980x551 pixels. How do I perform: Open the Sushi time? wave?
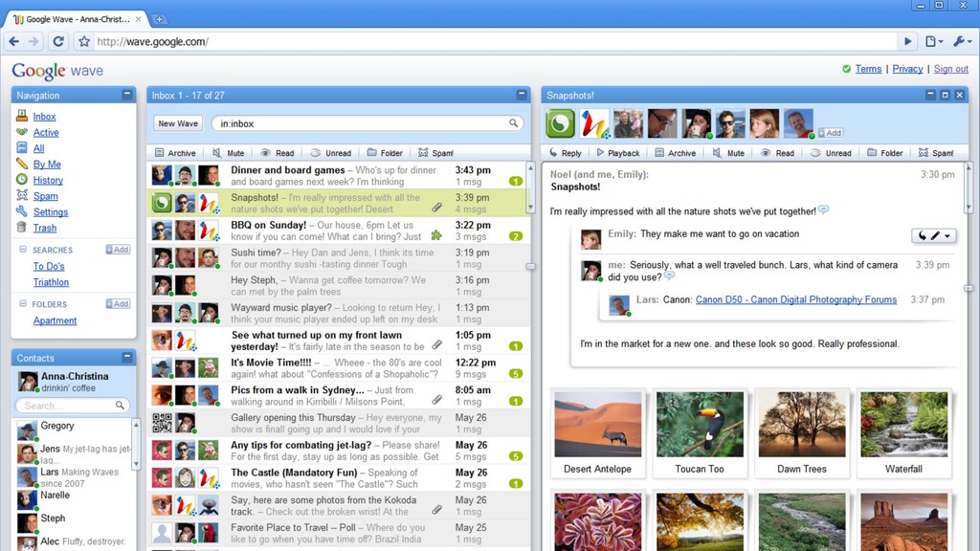(338, 258)
